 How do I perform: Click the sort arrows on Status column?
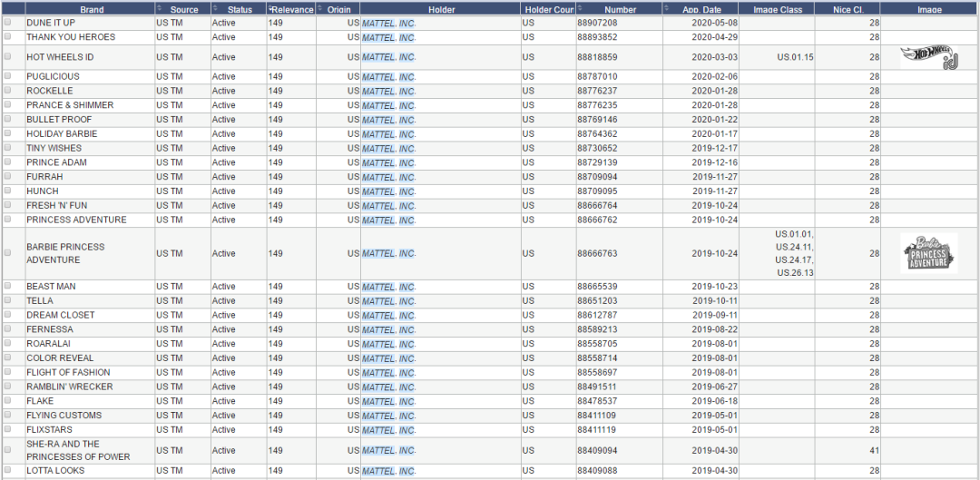point(216,8)
